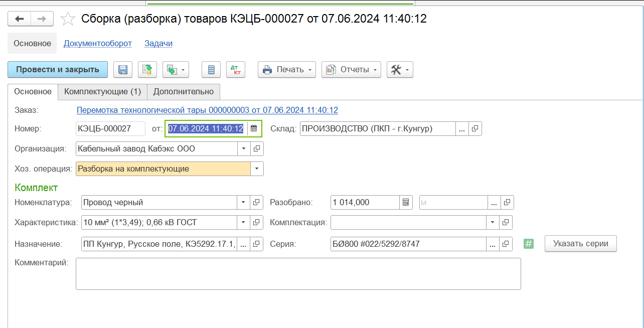The image size is (644, 328).
Task: Click the green # series status icon
Action: 528,244
